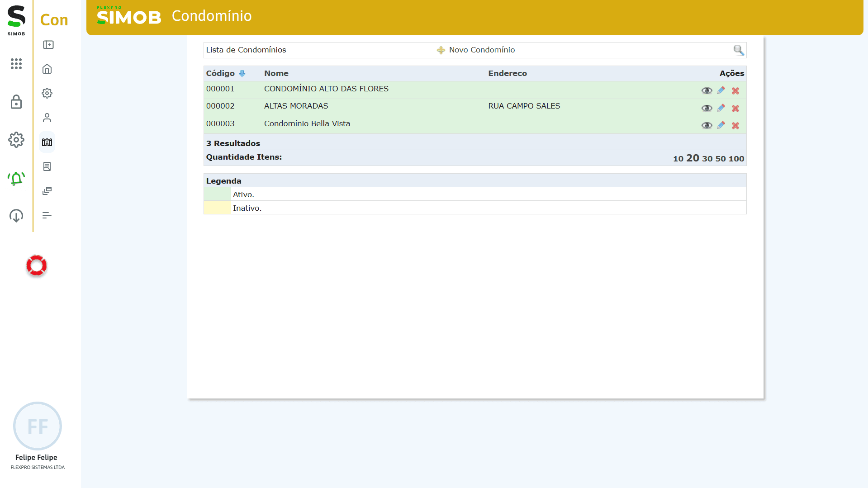The width and height of the screenshot is (868, 488).
Task: Delete Condomínio Bella Vista with red X
Action: tap(735, 126)
